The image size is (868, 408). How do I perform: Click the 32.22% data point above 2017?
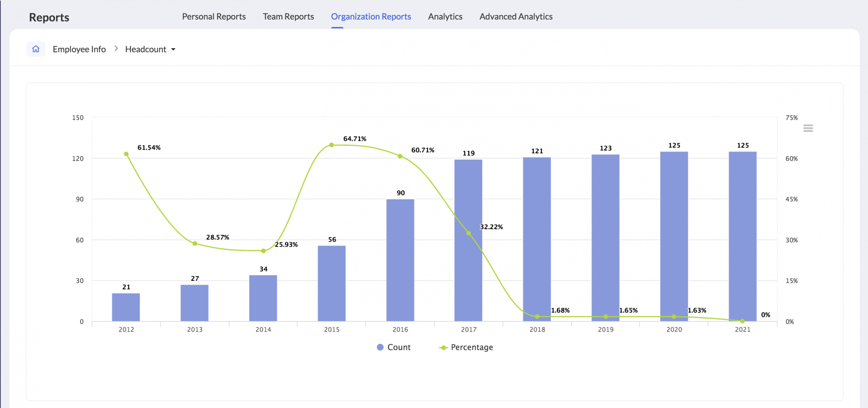(469, 233)
